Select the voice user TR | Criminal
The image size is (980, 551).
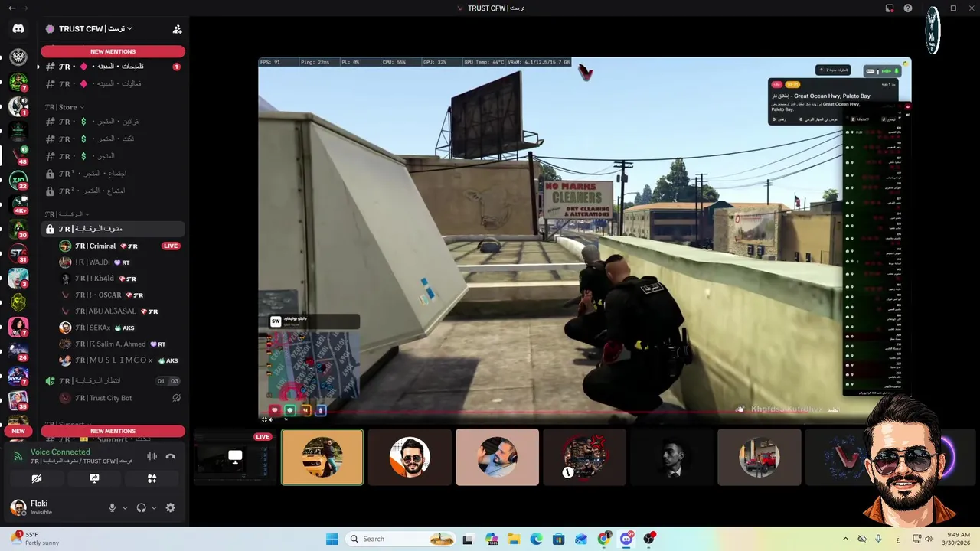pyautogui.click(x=115, y=246)
